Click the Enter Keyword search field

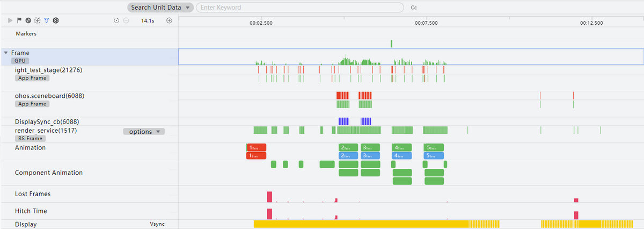(x=299, y=8)
